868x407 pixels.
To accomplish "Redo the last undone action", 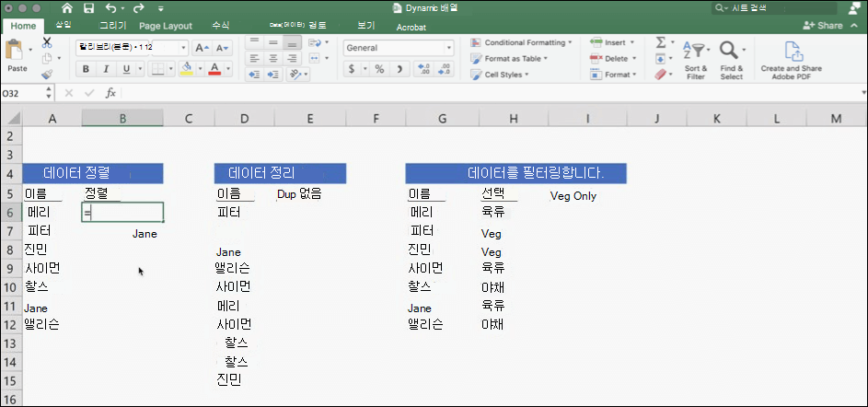I will [138, 8].
